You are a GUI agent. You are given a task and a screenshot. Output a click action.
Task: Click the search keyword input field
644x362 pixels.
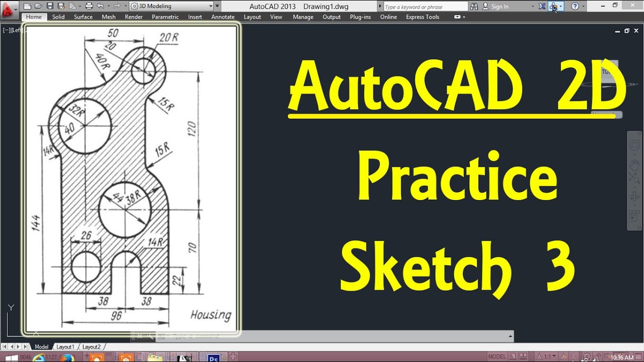(426, 7)
